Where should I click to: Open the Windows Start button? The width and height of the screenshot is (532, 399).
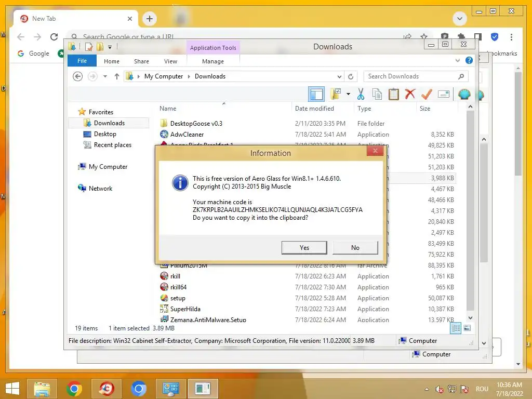coord(12,388)
